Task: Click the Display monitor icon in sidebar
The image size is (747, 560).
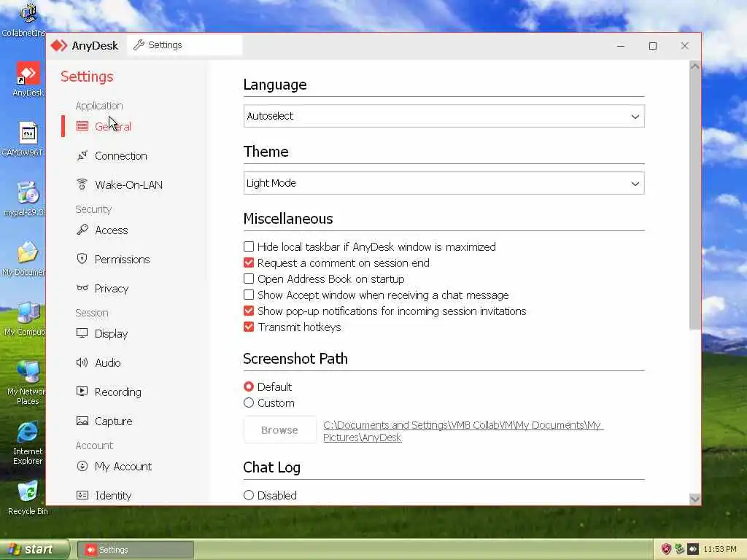Action: (82, 332)
